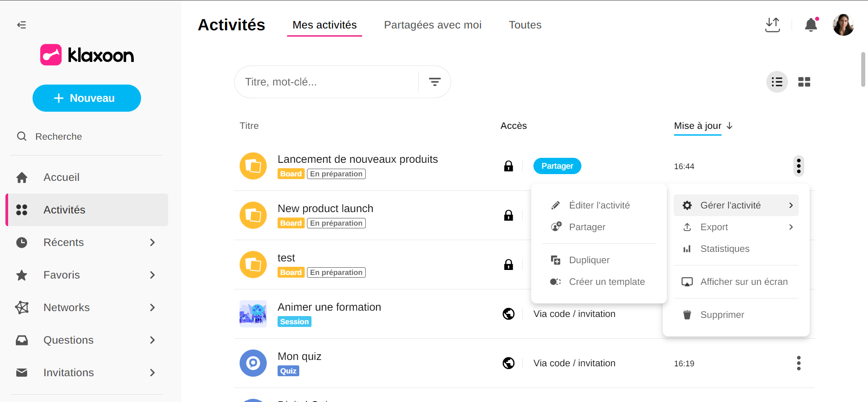Switch to list view
Screen dimensions: 868x402
click(x=777, y=82)
